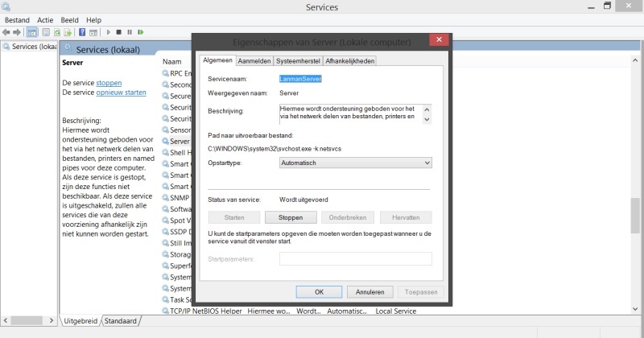Refresh the services list via toolbar icon
The image size is (644, 338).
(x=57, y=32)
